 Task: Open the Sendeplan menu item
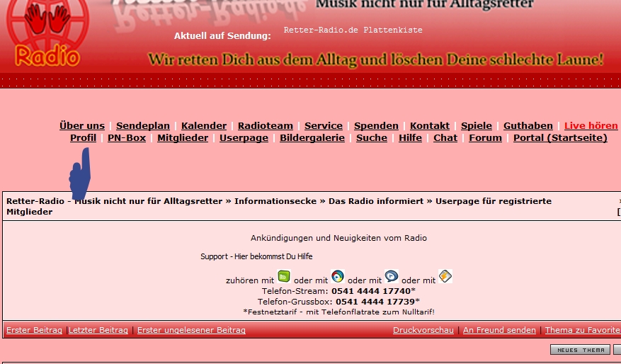[x=143, y=125]
